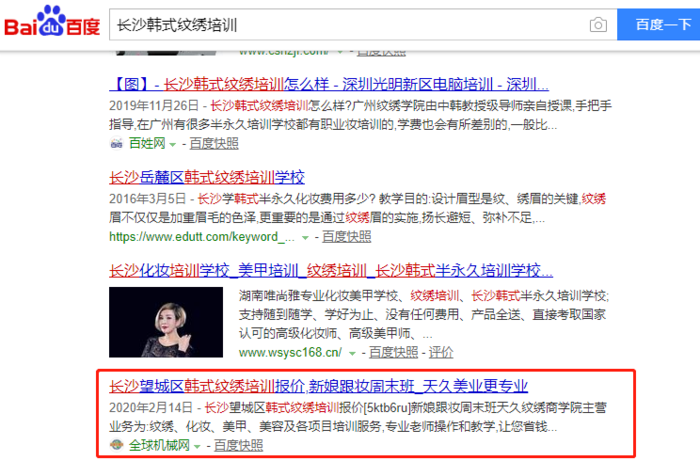
Task: Expand dropdown arrow next to www.wsysc168.cn
Action: (352, 353)
